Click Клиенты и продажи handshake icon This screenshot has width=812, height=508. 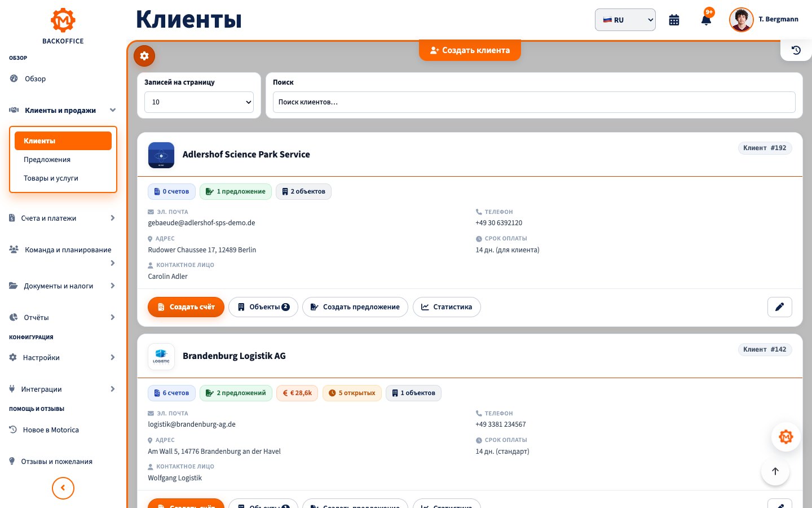click(14, 110)
